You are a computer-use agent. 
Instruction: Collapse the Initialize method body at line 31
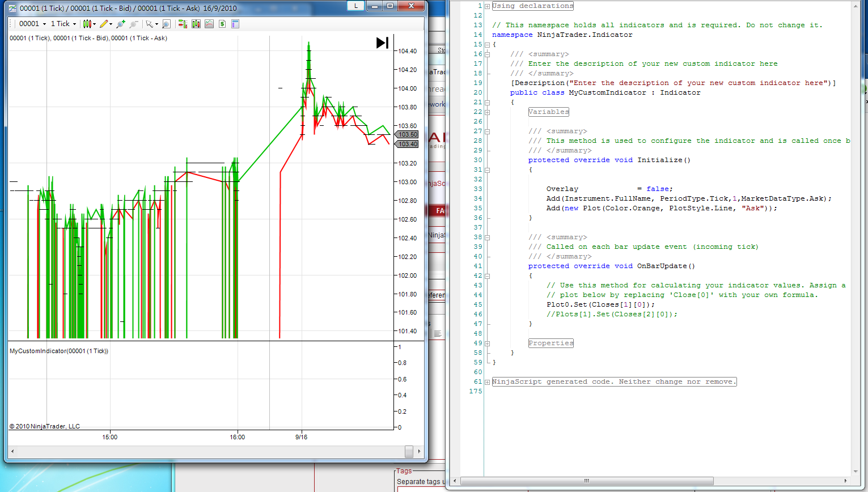487,170
